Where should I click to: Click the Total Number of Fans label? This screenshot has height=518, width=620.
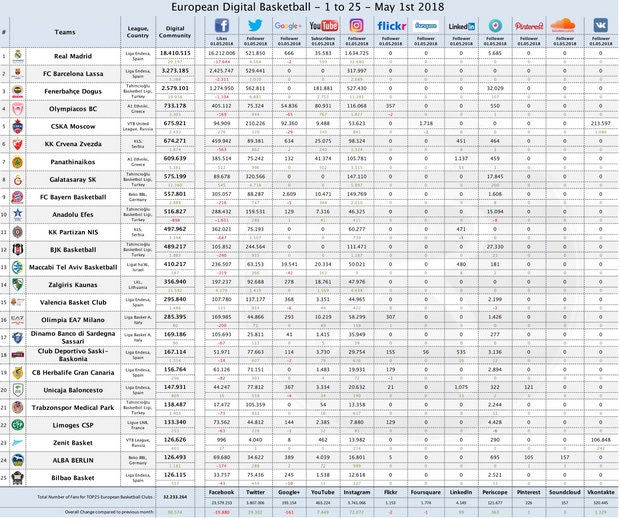(95, 497)
